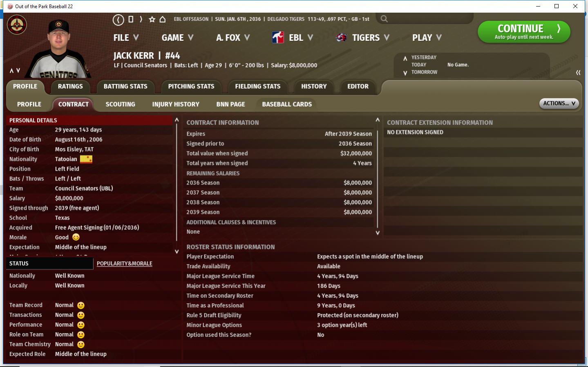The height and width of the screenshot is (367, 588).
Task: Click the Tigers team logo icon
Action: pos(341,38)
